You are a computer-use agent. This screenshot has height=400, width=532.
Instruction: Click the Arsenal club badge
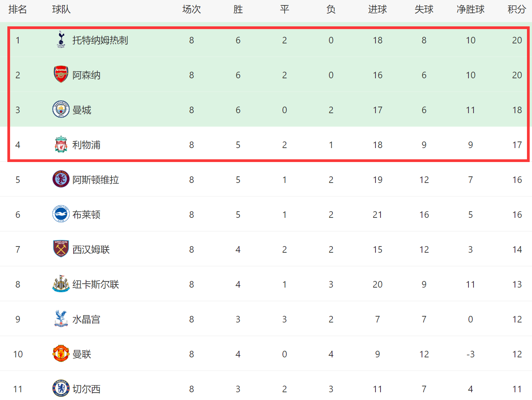[x=61, y=74]
